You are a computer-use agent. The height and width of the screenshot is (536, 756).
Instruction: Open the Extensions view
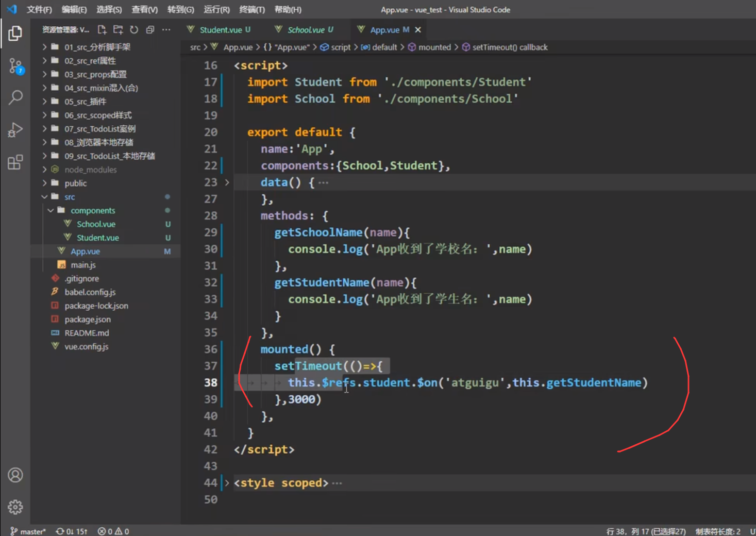tap(15, 162)
